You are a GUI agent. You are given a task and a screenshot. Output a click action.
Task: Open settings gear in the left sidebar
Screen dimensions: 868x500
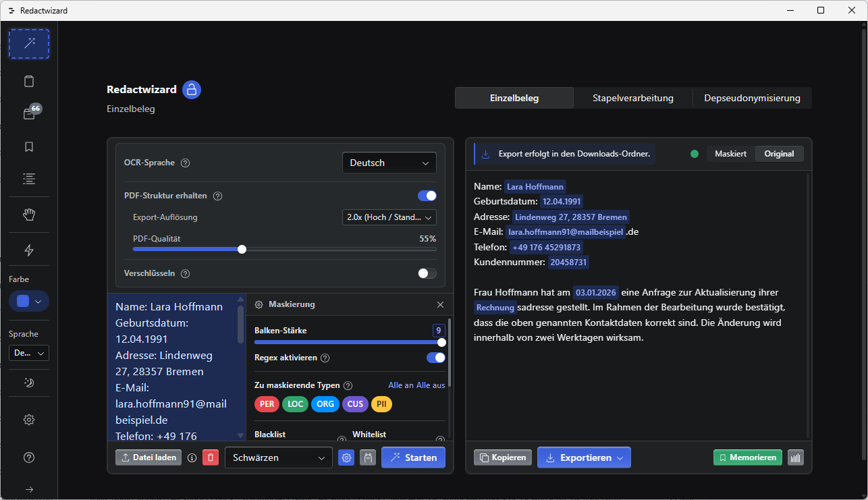(29, 420)
